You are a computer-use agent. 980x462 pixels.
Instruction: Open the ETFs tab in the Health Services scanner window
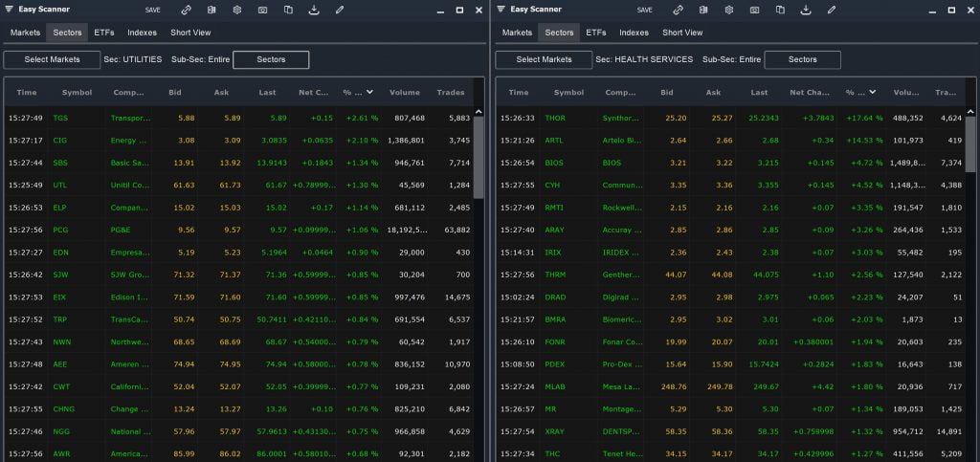point(595,33)
